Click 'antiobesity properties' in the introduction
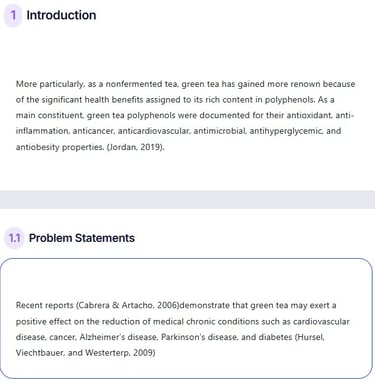Screen dimensions: 375x385 (x=60, y=147)
